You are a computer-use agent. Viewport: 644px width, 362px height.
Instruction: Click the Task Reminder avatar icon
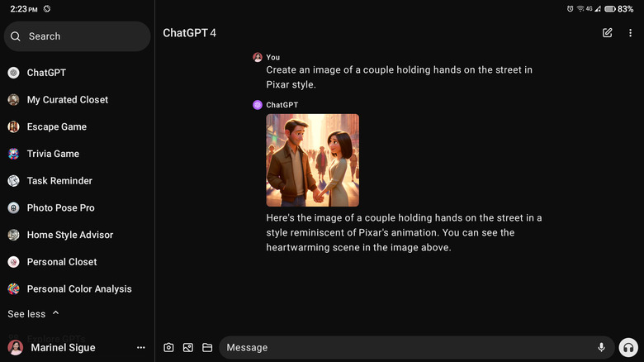pos(13,181)
